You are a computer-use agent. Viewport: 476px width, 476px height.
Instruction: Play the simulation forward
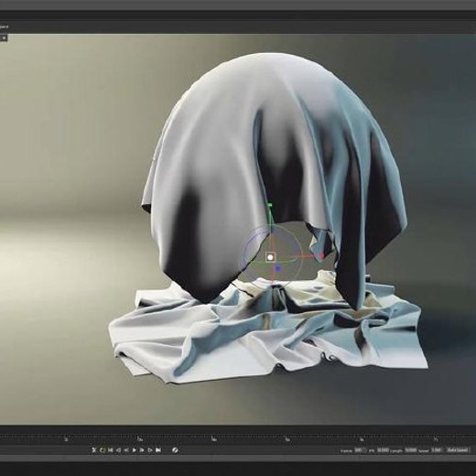coord(135,450)
